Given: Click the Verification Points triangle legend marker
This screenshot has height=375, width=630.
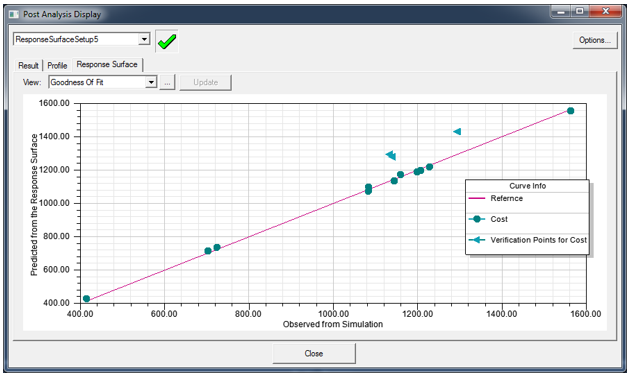Looking at the screenshot, I should point(477,240).
